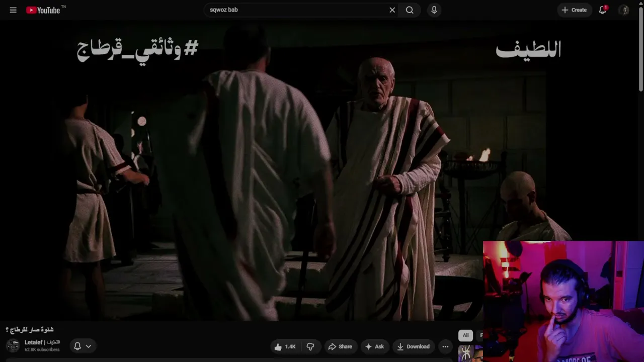The width and height of the screenshot is (644, 362).
Task: Download the video
Action: pyautogui.click(x=413, y=346)
